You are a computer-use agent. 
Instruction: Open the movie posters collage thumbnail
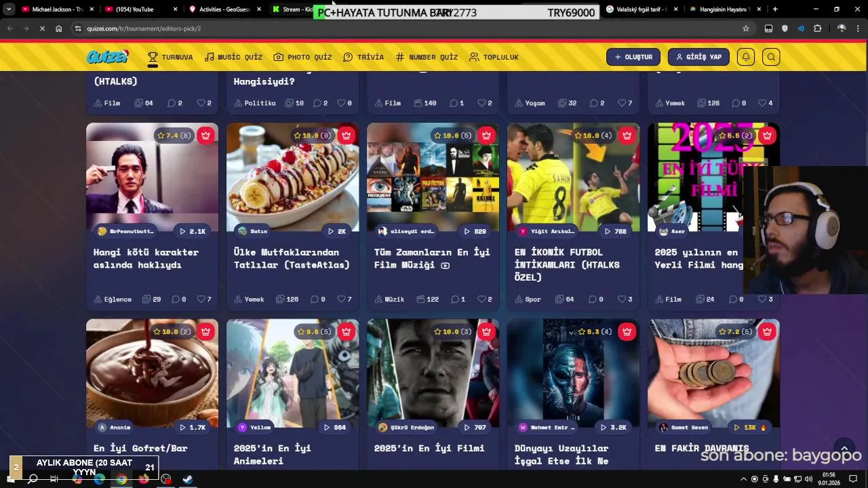(x=433, y=178)
